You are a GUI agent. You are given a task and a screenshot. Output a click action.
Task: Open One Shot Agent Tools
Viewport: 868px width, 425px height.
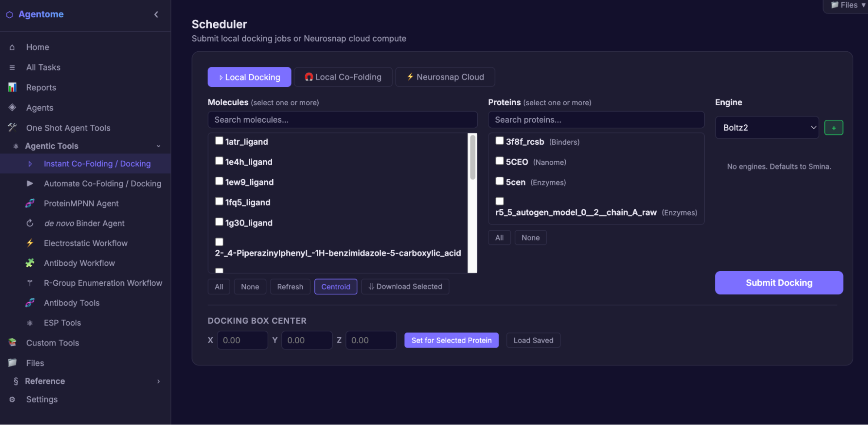point(68,128)
